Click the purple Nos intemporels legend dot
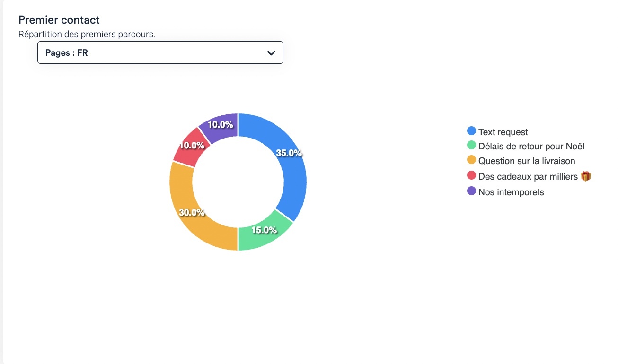 (471, 191)
